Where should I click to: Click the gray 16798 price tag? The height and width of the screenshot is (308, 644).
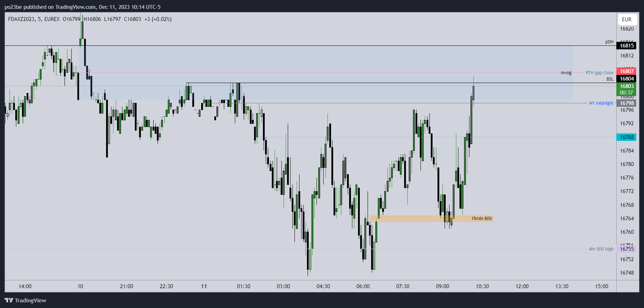(627, 103)
